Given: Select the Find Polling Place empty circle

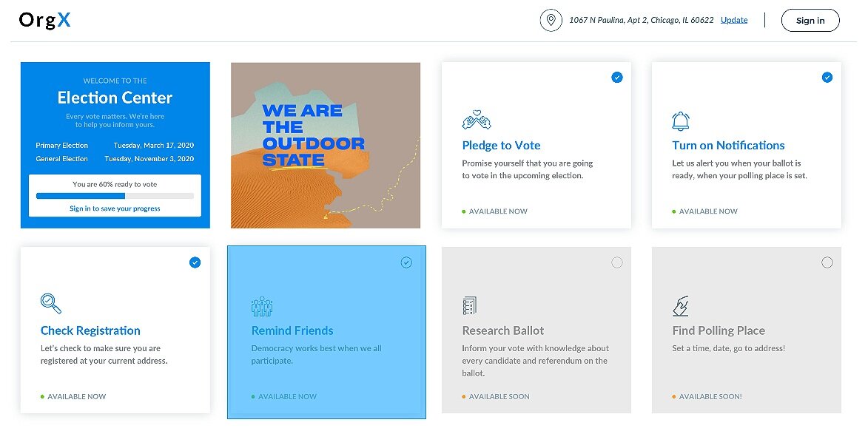Looking at the screenshot, I should 827,262.
